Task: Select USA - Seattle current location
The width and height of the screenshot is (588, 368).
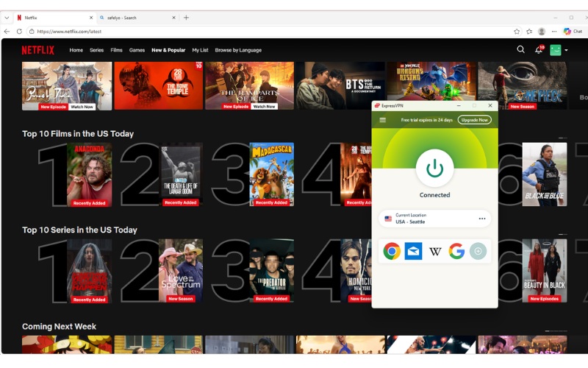Action: [434, 219]
